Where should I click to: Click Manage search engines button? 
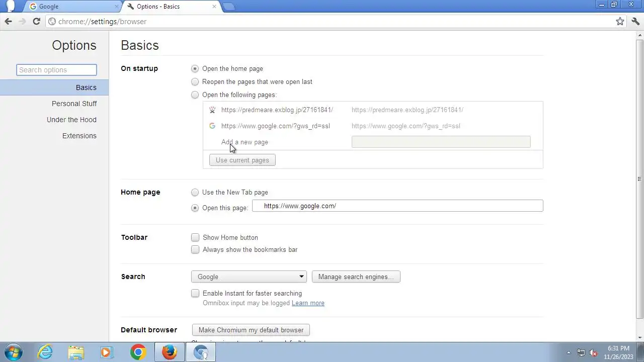[x=356, y=277]
